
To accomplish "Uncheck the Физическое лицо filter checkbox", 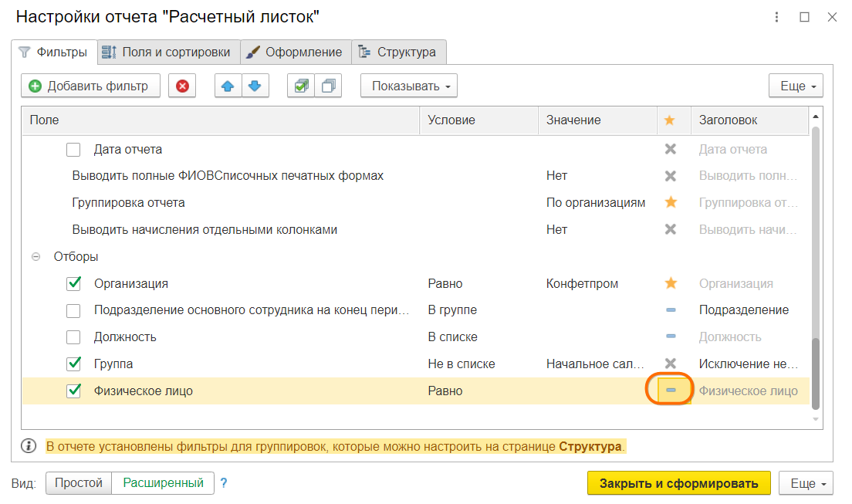I will [x=73, y=391].
